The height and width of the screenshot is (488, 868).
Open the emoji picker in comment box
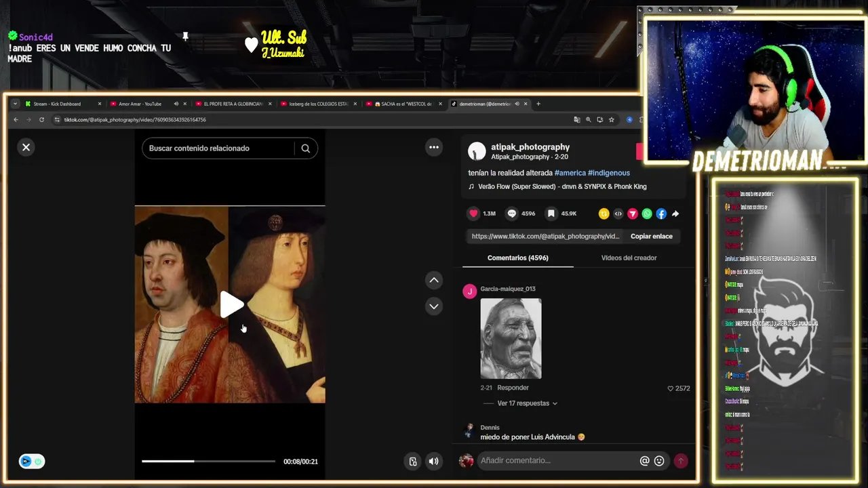coord(659,461)
